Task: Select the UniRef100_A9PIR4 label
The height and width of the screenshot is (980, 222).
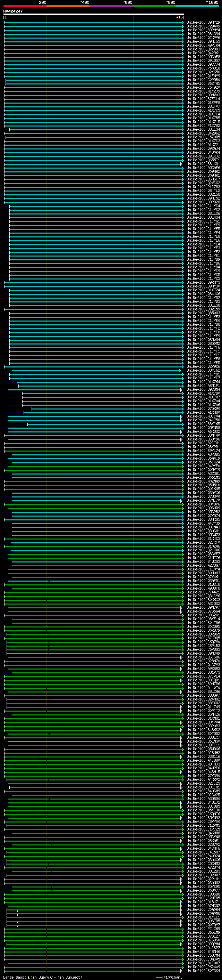Action: (x=203, y=45)
